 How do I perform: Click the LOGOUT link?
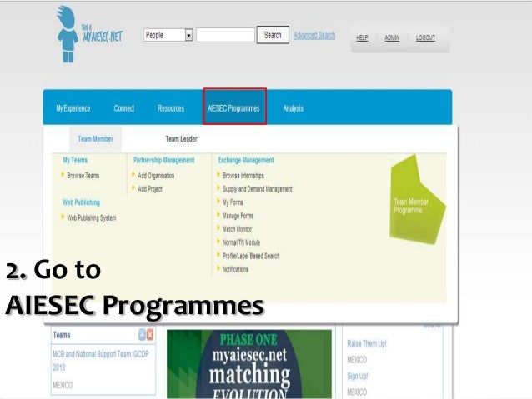click(425, 37)
